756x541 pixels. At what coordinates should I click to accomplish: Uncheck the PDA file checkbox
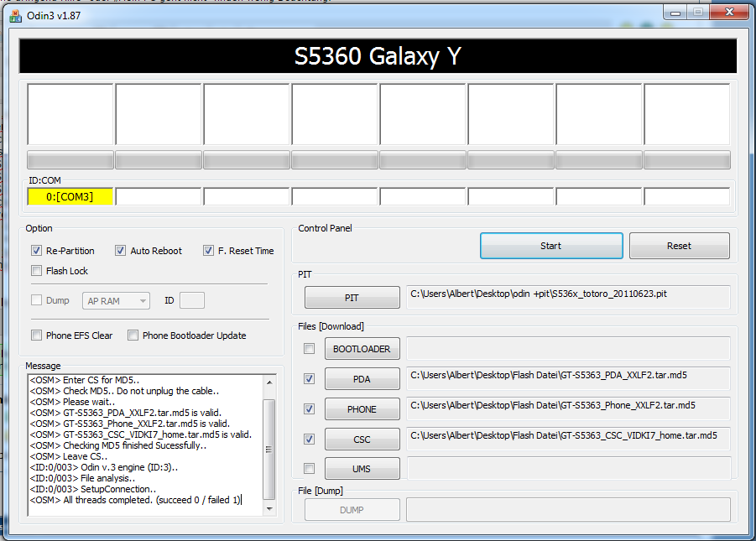tap(309, 379)
